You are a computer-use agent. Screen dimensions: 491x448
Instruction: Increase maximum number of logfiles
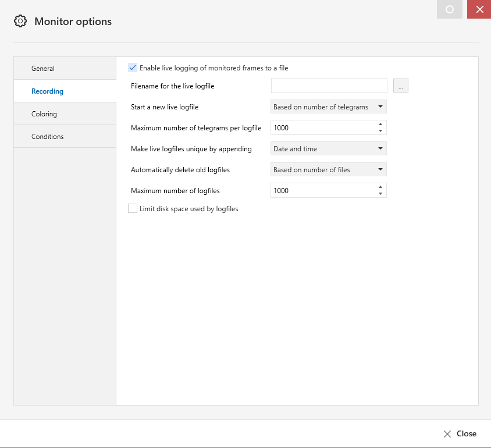380,187
